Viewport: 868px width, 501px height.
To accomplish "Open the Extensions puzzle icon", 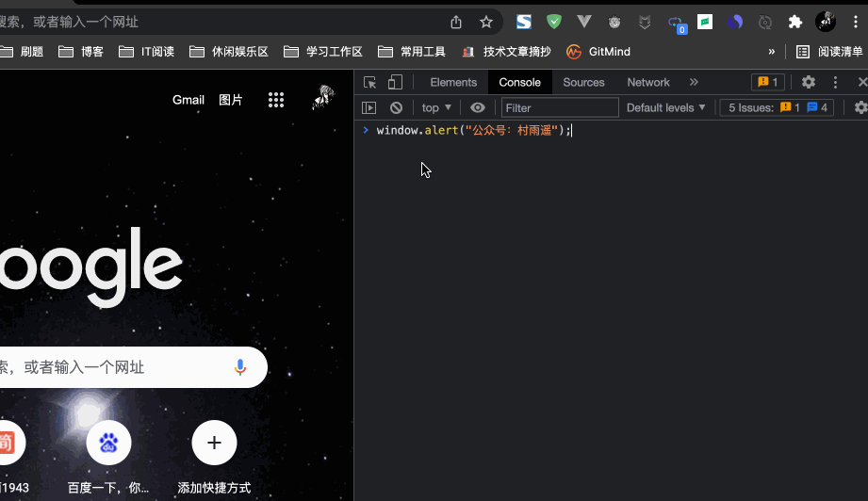I will pos(795,22).
